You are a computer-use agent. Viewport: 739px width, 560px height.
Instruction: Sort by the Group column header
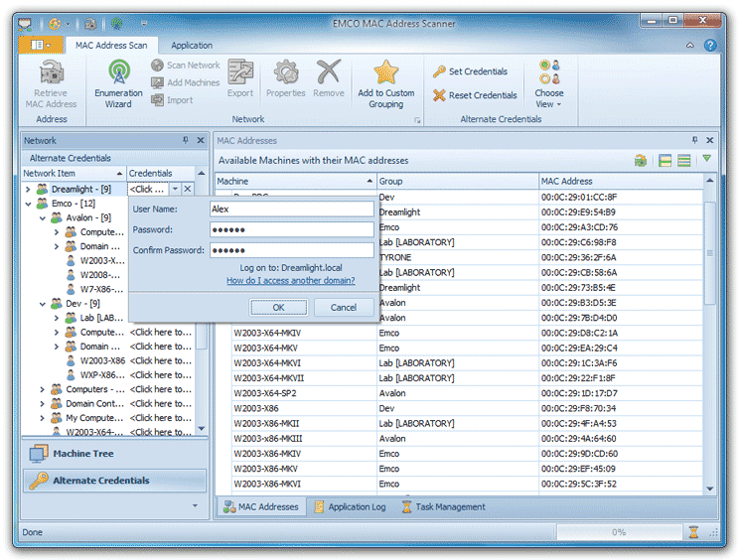pos(458,182)
